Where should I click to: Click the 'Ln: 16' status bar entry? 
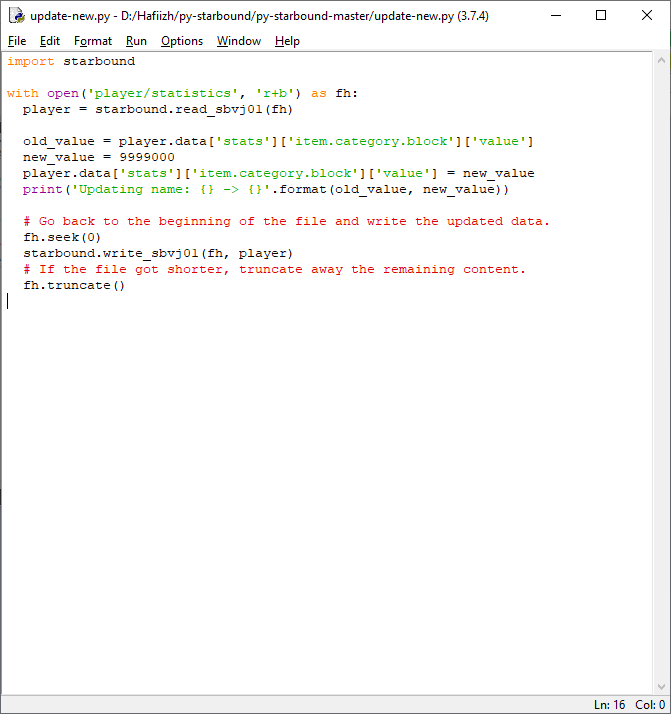610,705
